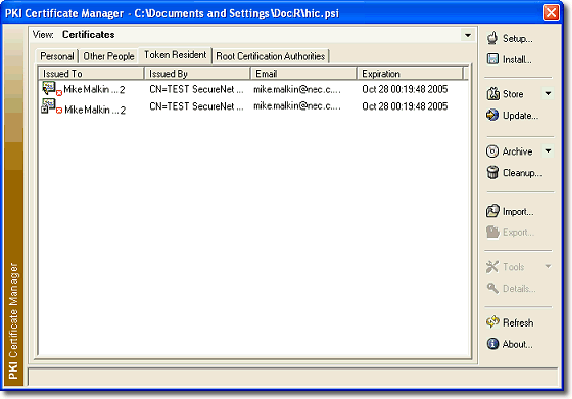This screenshot has height=399, width=572.
Task: Click the Cleanup trash can icon
Action: click(492, 172)
